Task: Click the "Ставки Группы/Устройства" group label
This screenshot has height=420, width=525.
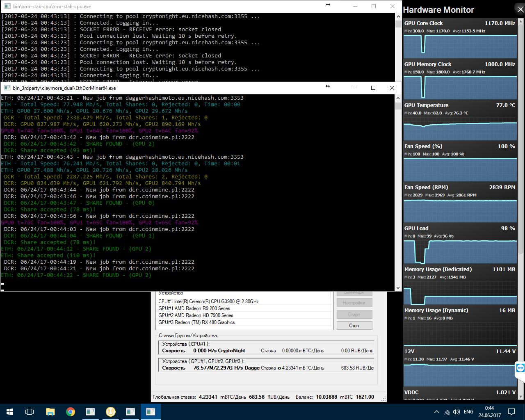Action: pyautogui.click(x=188, y=336)
